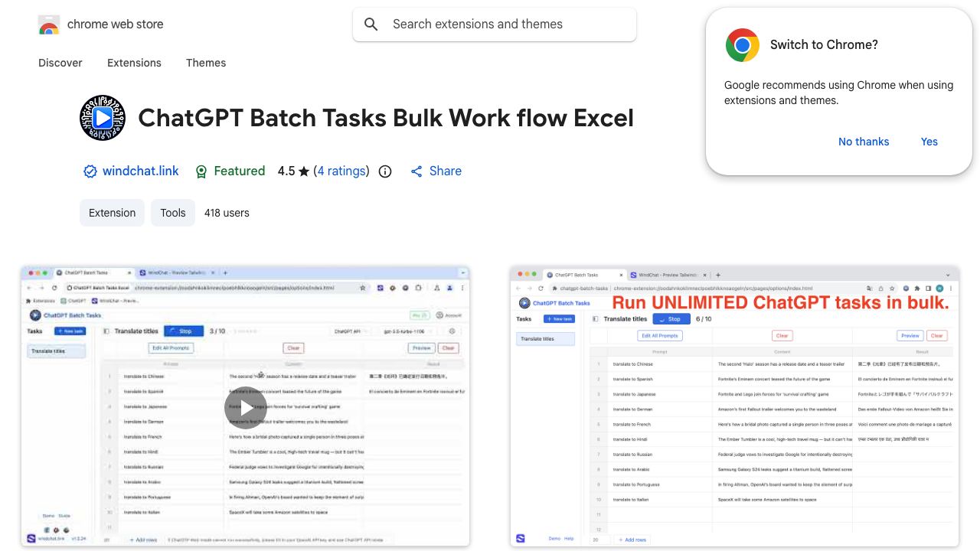
Task: Click the extension's round logo icon
Action: [103, 118]
